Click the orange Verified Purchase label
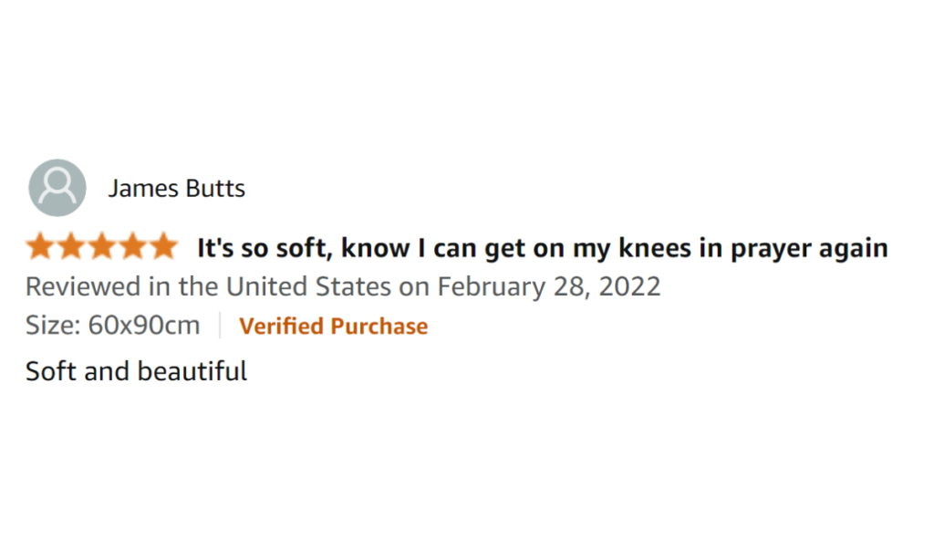This screenshot has height=560, width=934. coord(333,327)
